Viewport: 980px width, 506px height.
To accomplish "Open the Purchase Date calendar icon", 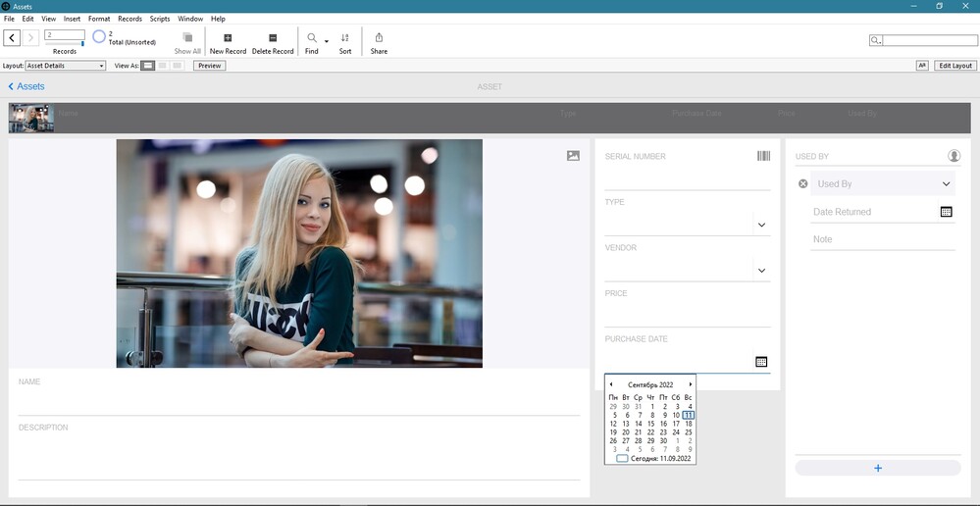I will point(761,362).
